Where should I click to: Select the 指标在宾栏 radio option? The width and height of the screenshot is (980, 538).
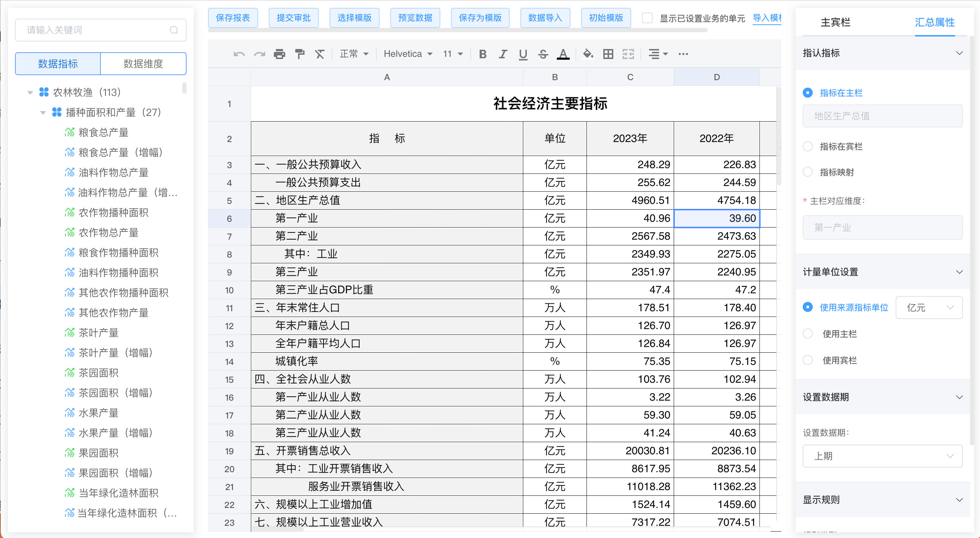(x=808, y=146)
